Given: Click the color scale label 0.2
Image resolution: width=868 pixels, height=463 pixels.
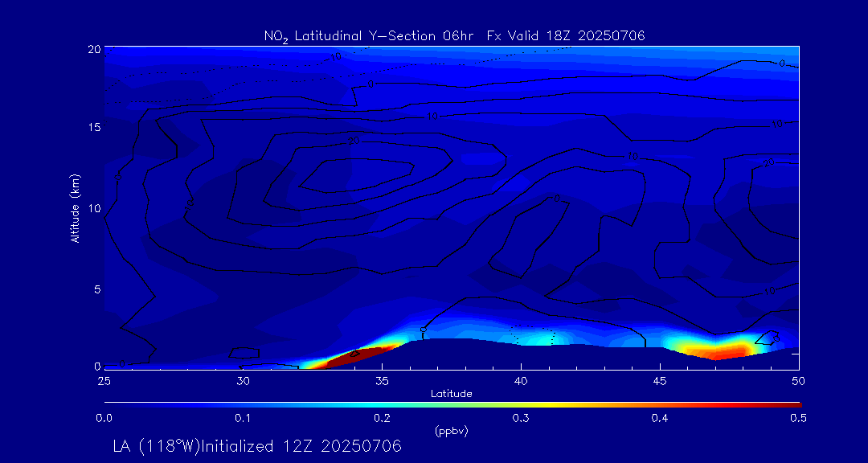Looking at the screenshot, I should pyautogui.click(x=382, y=418).
